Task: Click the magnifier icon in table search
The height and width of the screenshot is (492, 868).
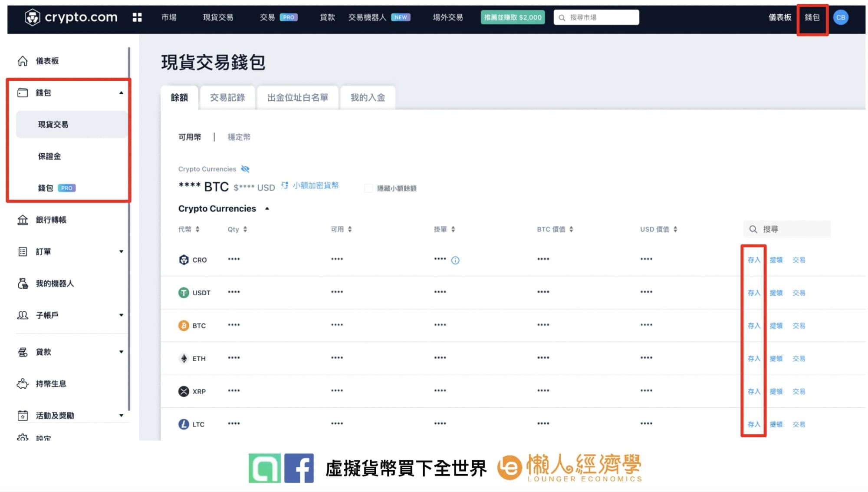Action: click(x=753, y=229)
